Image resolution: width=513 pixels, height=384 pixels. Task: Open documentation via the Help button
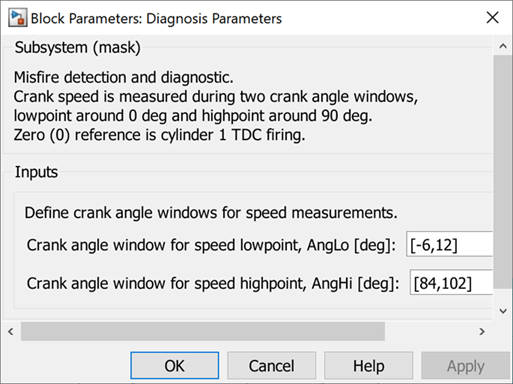click(x=369, y=366)
